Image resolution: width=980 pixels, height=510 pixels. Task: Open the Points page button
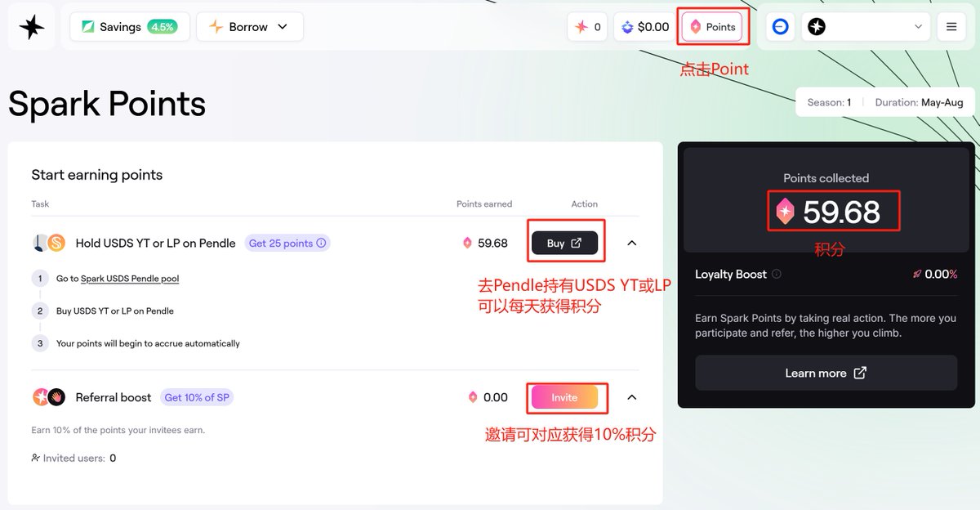pyautogui.click(x=712, y=27)
